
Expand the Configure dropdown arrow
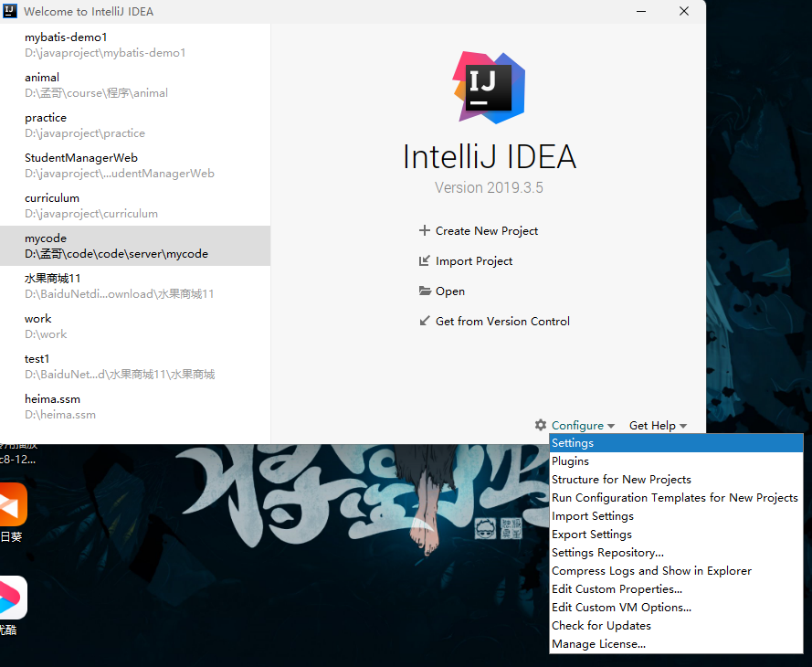609,425
